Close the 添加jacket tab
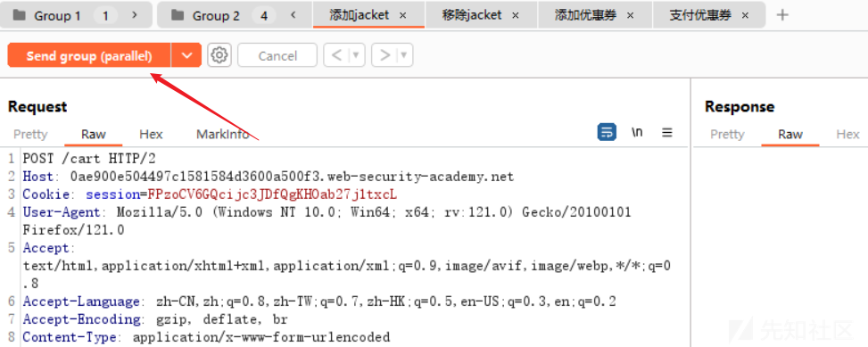Image resolution: width=868 pixels, height=347 pixels. pyautogui.click(x=403, y=15)
